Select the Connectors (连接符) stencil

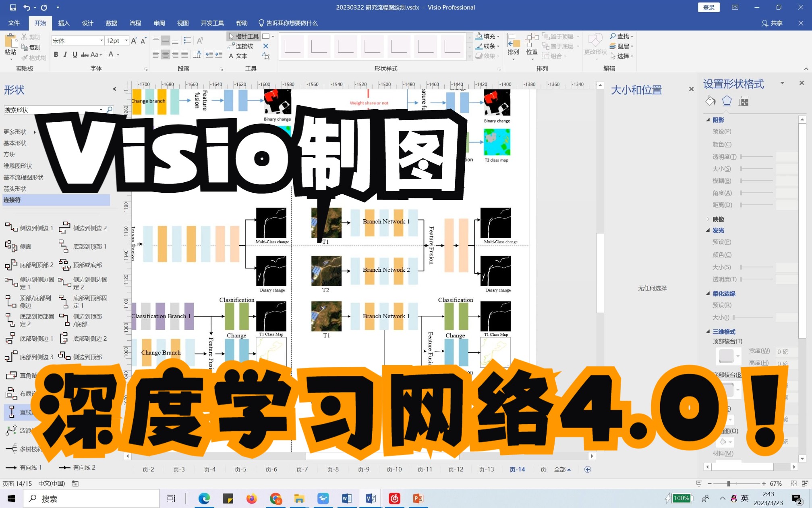pos(56,200)
